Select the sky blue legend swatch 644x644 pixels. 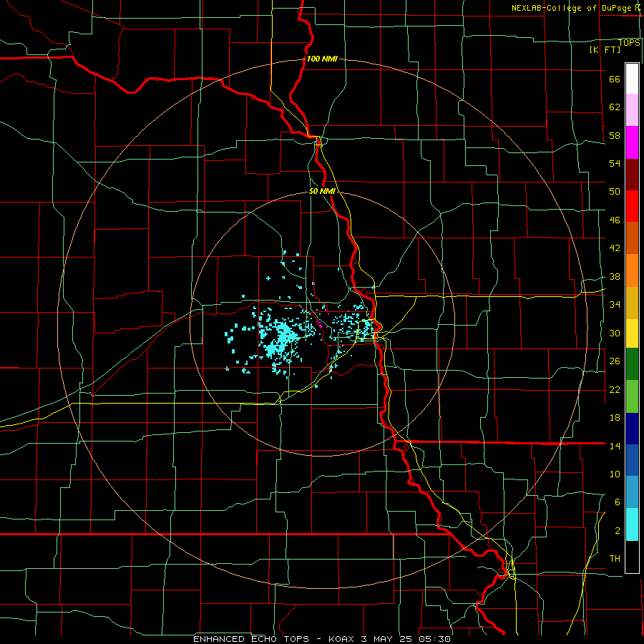click(632, 492)
